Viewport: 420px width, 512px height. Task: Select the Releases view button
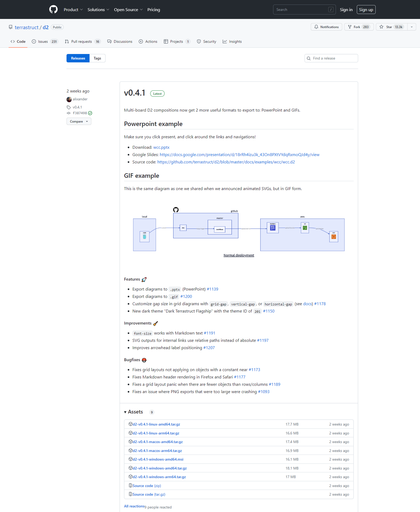[x=78, y=58]
